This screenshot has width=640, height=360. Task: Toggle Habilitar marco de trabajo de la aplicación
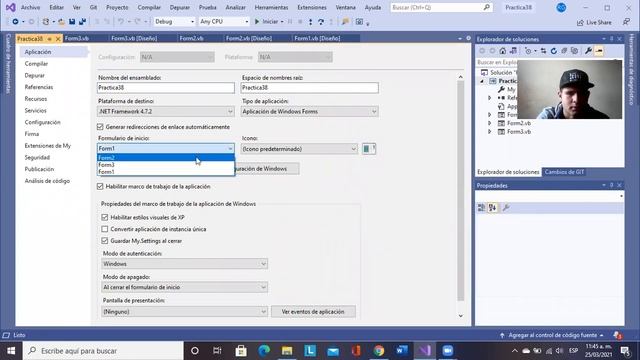100,187
